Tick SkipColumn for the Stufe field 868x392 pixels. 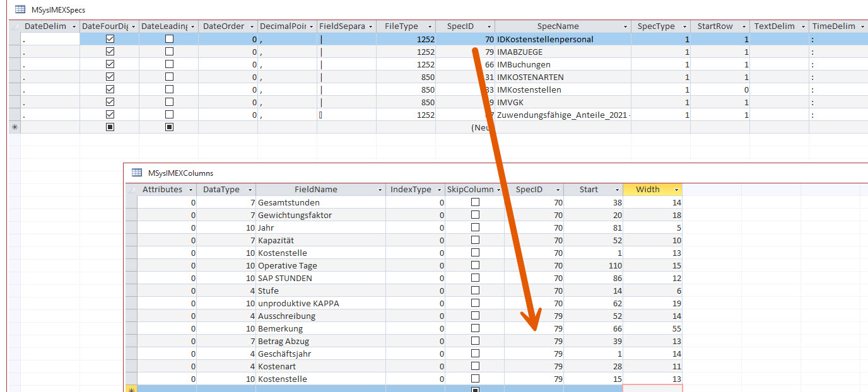475,291
